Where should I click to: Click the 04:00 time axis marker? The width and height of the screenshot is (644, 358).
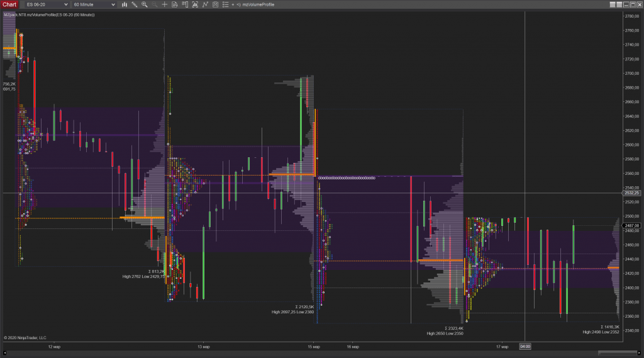pyautogui.click(x=525, y=347)
